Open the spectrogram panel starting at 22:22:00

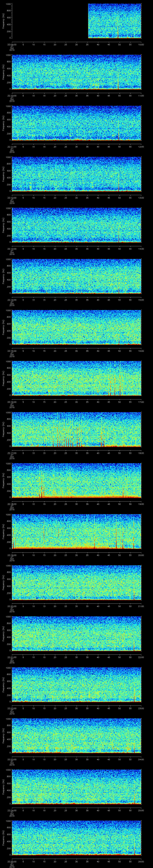[77, 685]
